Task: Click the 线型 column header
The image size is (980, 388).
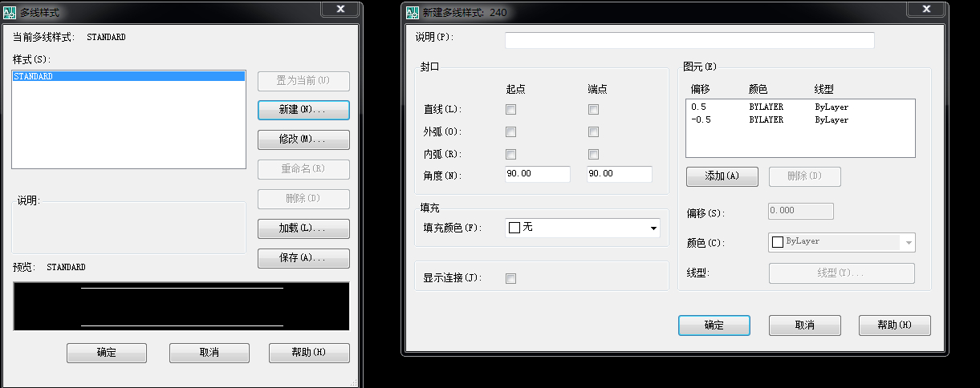Action: tap(824, 88)
